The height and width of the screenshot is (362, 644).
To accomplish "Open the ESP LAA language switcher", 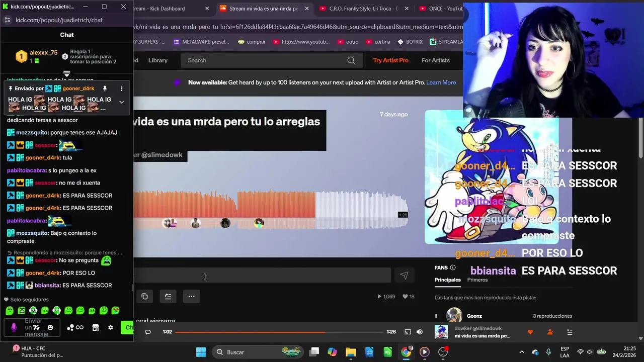I will tap(565, 352).
